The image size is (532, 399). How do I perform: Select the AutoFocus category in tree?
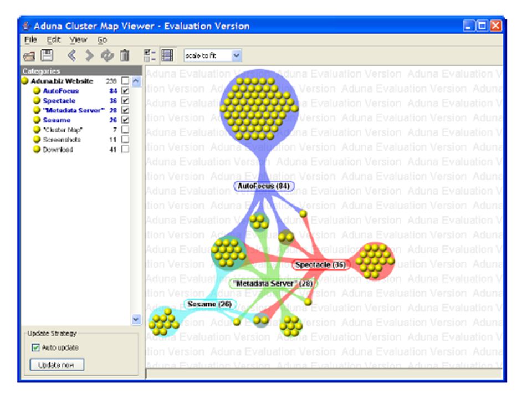tap(61, 91)
